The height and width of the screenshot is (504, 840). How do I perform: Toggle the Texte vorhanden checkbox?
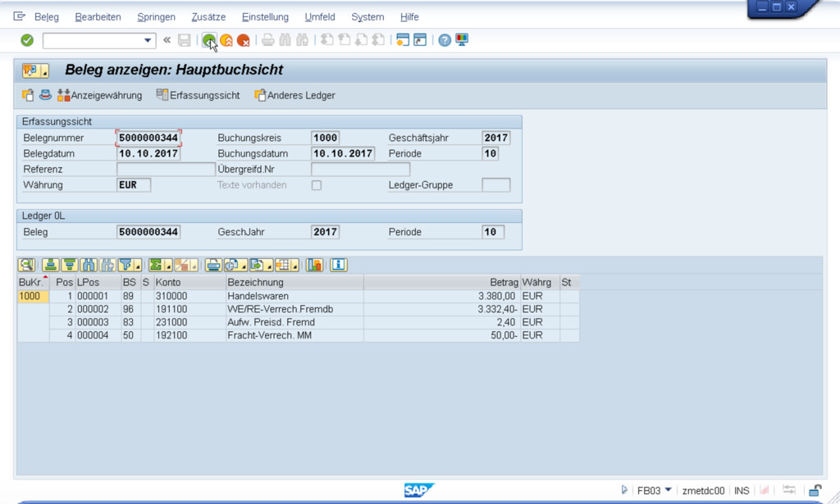click(x=317, y=185)
